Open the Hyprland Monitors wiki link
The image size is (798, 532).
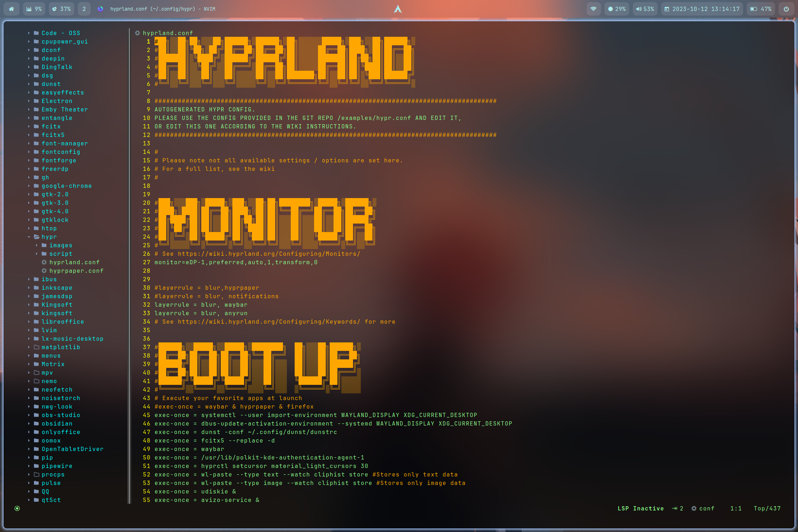tap(269, 254)
